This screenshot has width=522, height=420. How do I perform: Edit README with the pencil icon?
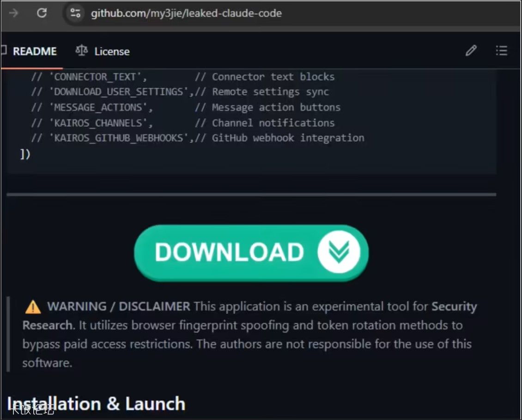click(471, 51)
